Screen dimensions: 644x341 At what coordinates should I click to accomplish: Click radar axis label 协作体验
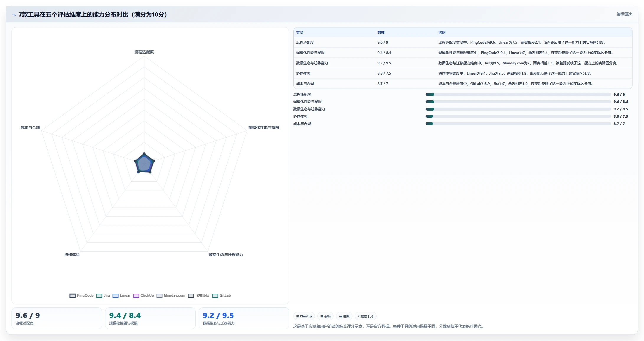(72, 255)
